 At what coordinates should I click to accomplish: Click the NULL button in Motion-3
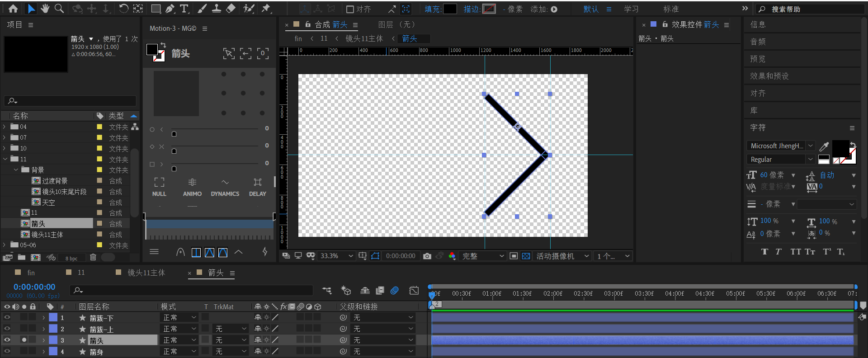point(159,187)
